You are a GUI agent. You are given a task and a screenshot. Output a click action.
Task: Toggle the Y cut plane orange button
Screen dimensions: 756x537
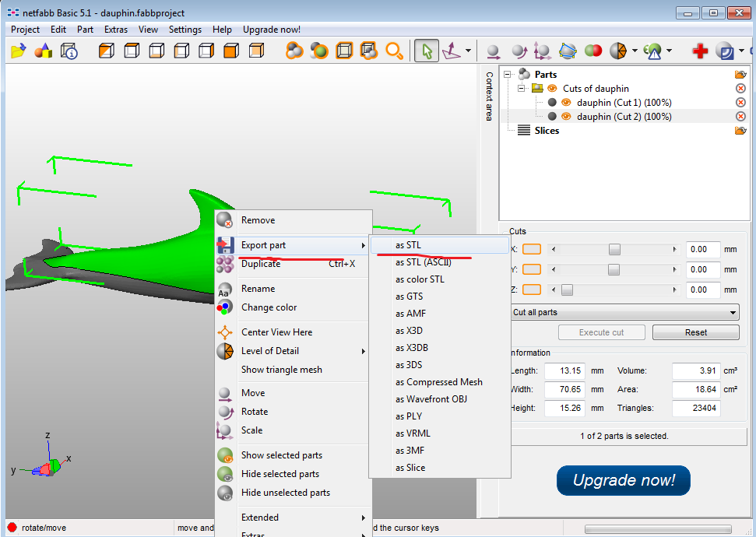click(x=532, y=269)
